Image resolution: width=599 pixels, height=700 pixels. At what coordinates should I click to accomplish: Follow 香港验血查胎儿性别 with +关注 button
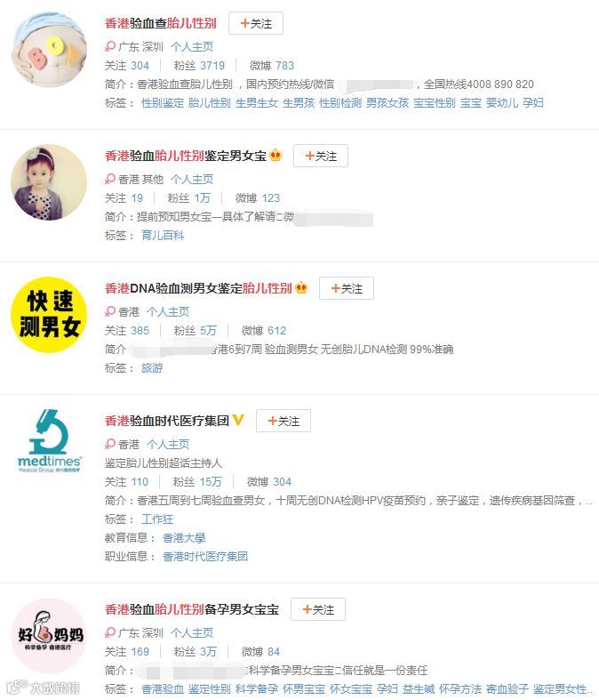tap(256, 23)
